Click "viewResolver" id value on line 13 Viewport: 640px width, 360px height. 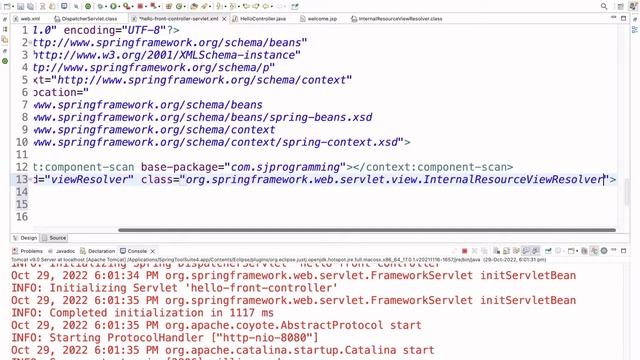[x=89, y=180]
